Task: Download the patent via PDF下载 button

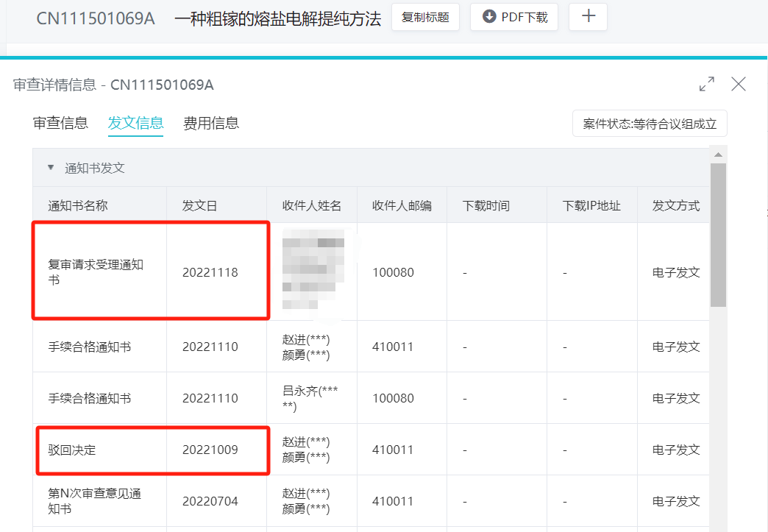Action: (x=513, y=17)
